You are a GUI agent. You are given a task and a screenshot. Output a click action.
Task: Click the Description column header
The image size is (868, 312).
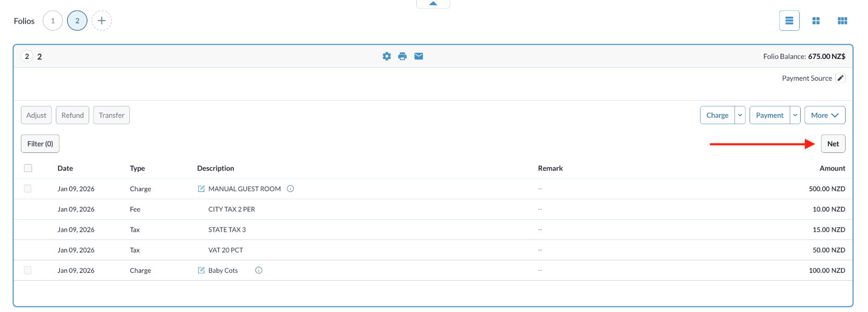(x=215, y=168)
